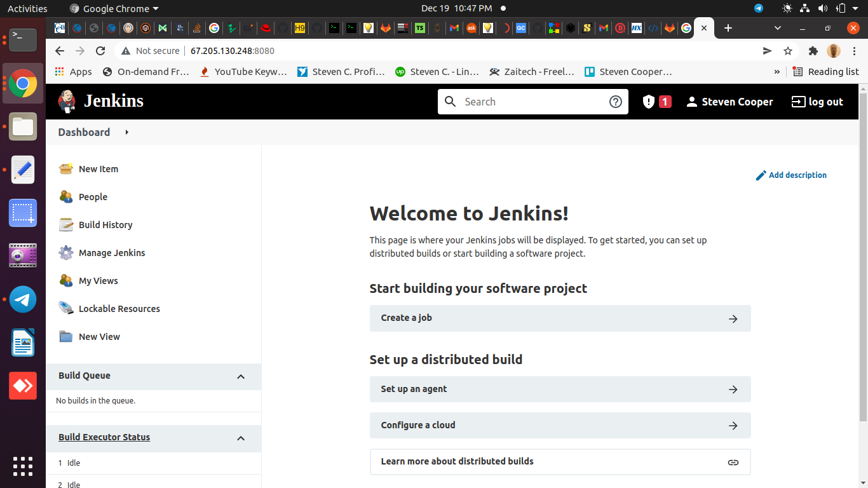Open the search help question-mark icon
This screenshot has height=488, width=868.
615,102
